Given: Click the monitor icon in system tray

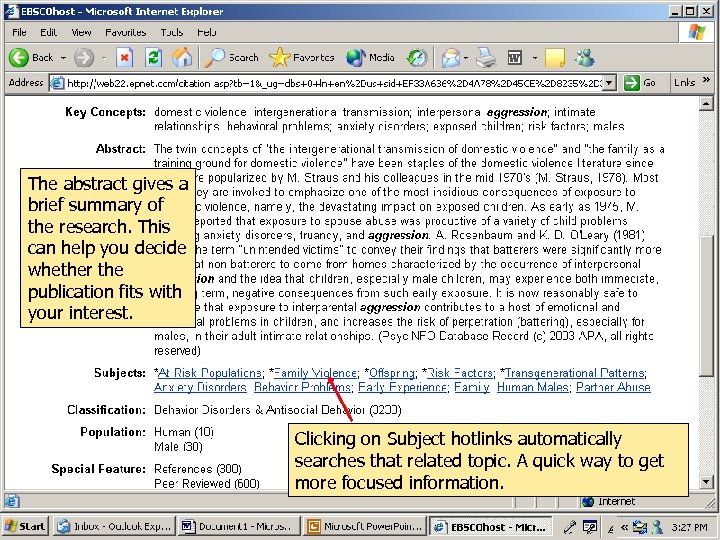Looking at the screenshot, I should (x=590, y=527).
